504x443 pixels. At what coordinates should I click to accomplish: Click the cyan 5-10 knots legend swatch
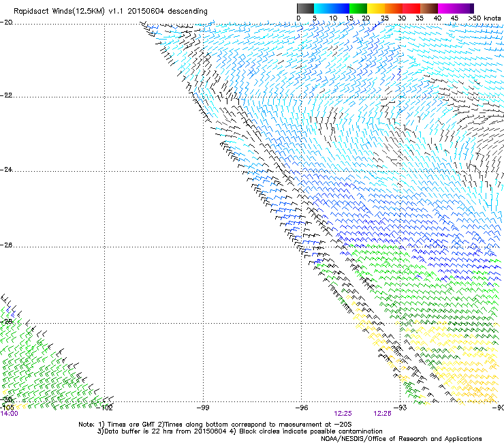[323, 8]
